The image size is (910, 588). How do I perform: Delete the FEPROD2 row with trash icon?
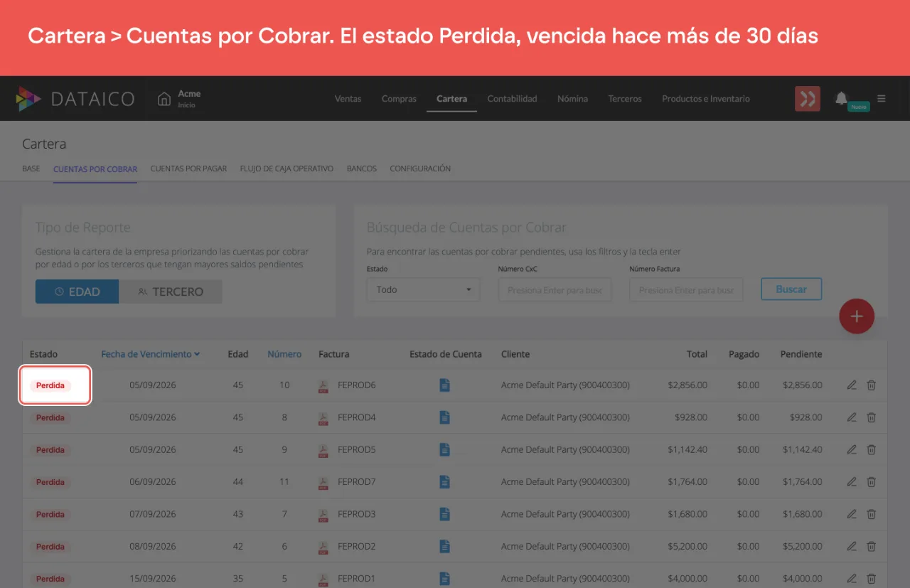pos(871,547)
